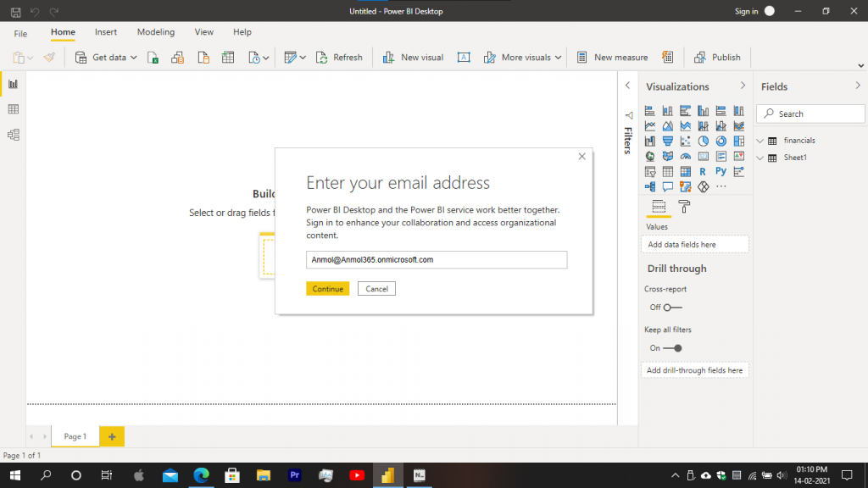Viewport: 868px width, 488px height.
Task: Select the funnel chart visual
Action: pyautogui.click(x=668, y=141)
